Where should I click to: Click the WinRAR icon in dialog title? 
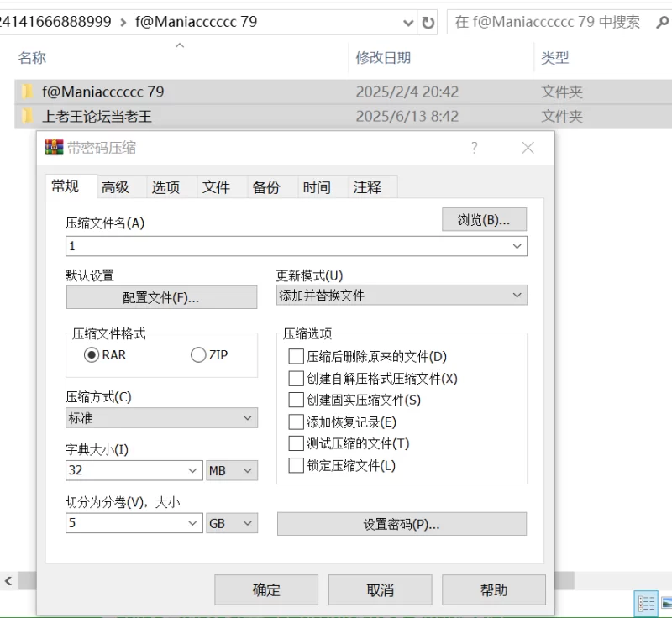(54, 147)
